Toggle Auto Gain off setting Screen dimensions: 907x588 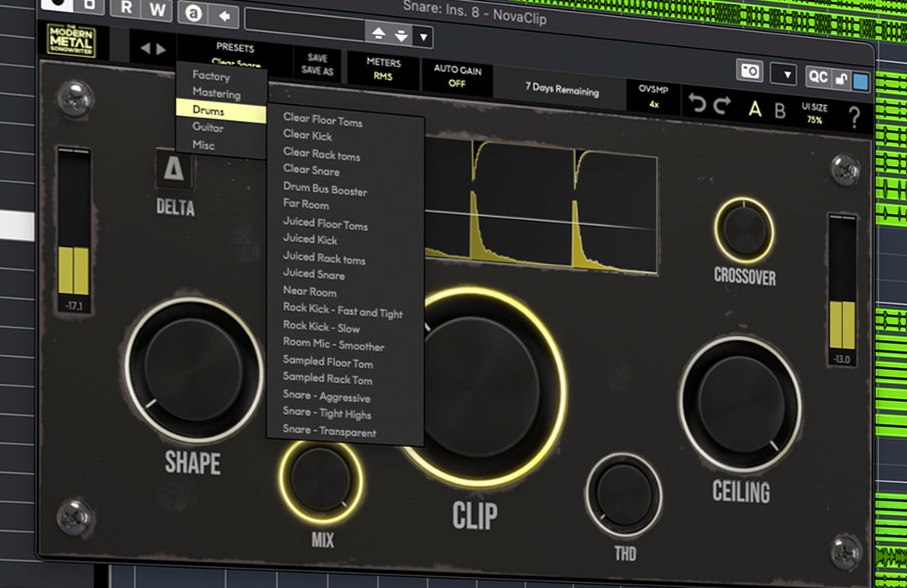pos(457,76)
